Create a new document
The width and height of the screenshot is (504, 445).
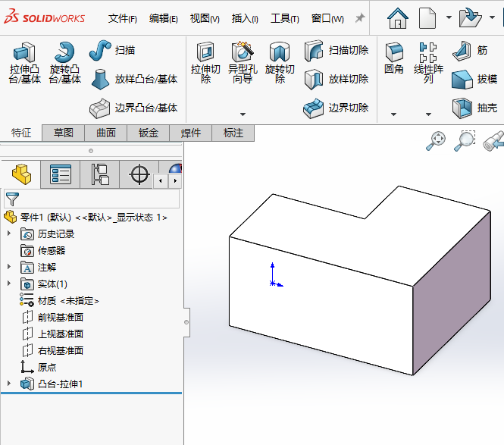tap(427, 18)
